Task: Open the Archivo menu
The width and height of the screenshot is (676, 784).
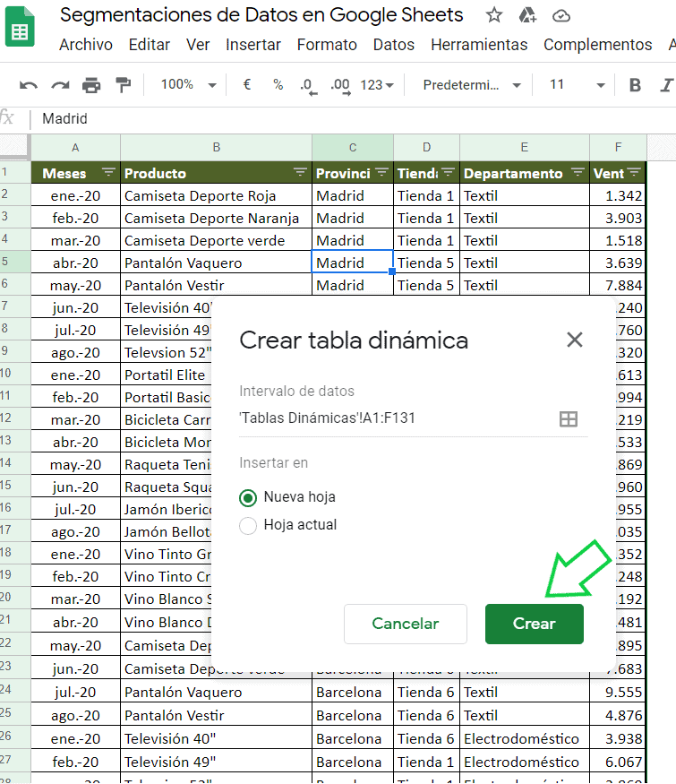Action: click(x=86, y=45)
